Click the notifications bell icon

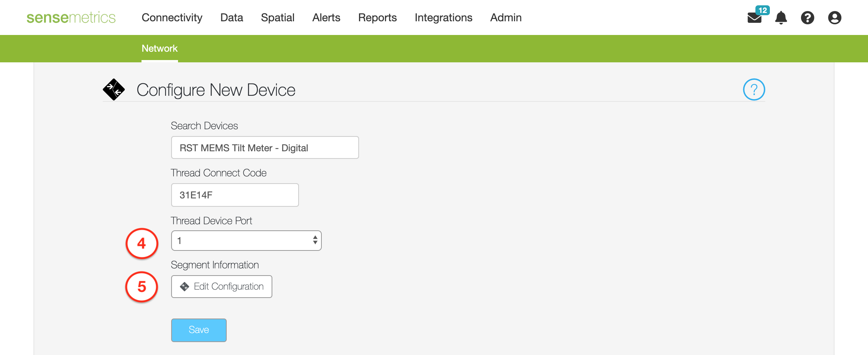(x=781, y=17)
